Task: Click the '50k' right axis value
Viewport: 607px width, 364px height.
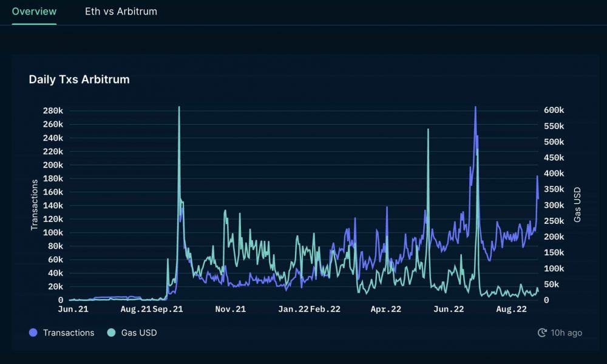Action: point(552,285)
